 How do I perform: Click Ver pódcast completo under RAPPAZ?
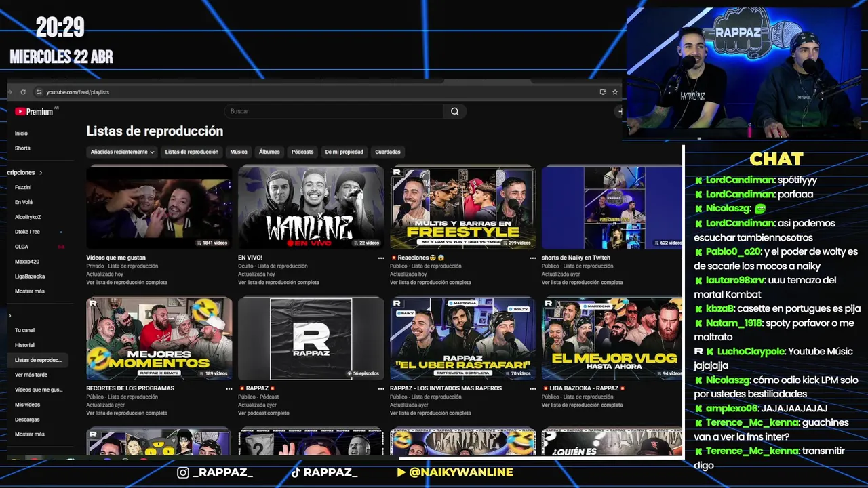tap(264, 413)
